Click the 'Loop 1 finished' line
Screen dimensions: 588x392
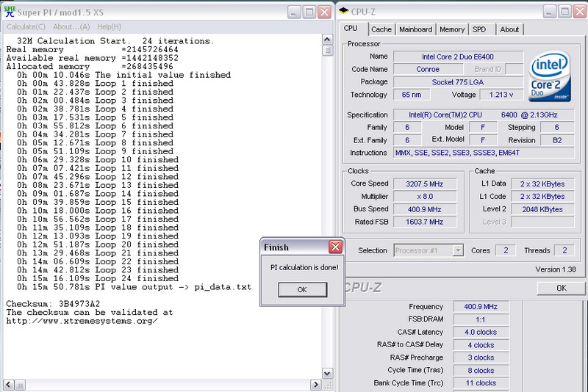pyautogui.click(x=95, y=84)
